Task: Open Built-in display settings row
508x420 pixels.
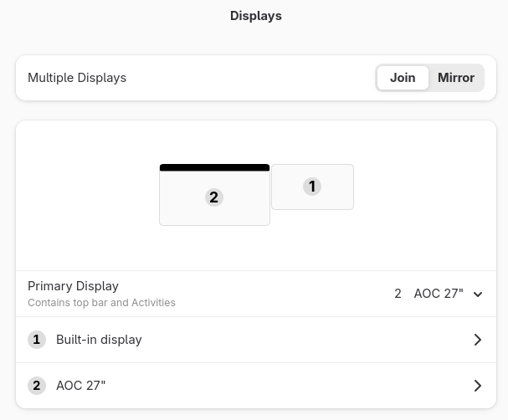Action: tap(251, 340)
